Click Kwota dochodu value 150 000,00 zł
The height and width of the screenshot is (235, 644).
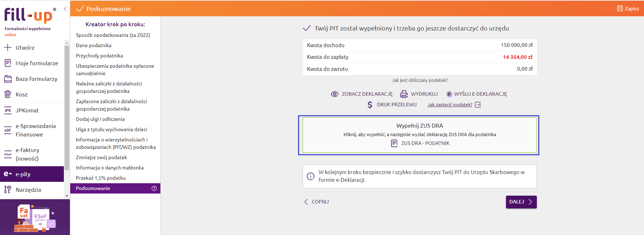click(517, 45)
